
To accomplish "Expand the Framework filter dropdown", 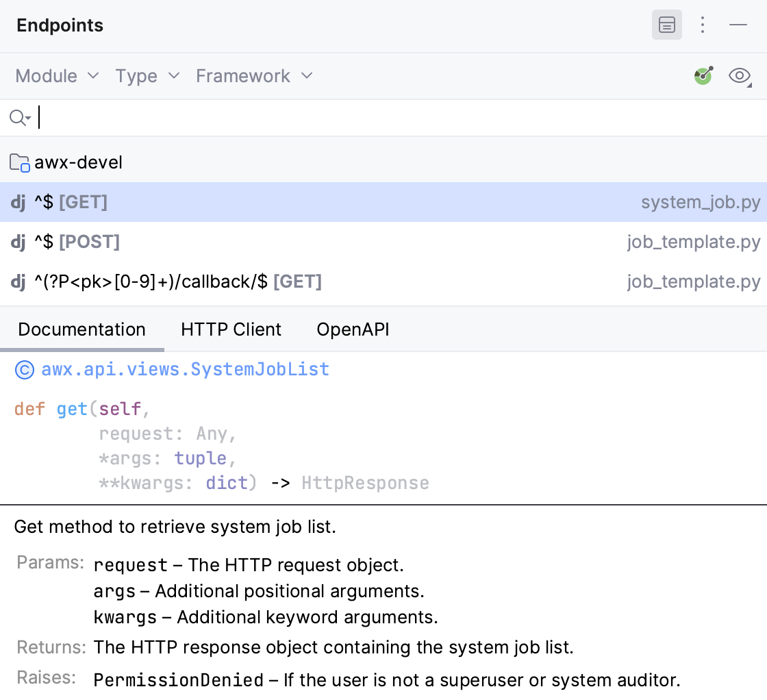I will click(x=254, y=76).
